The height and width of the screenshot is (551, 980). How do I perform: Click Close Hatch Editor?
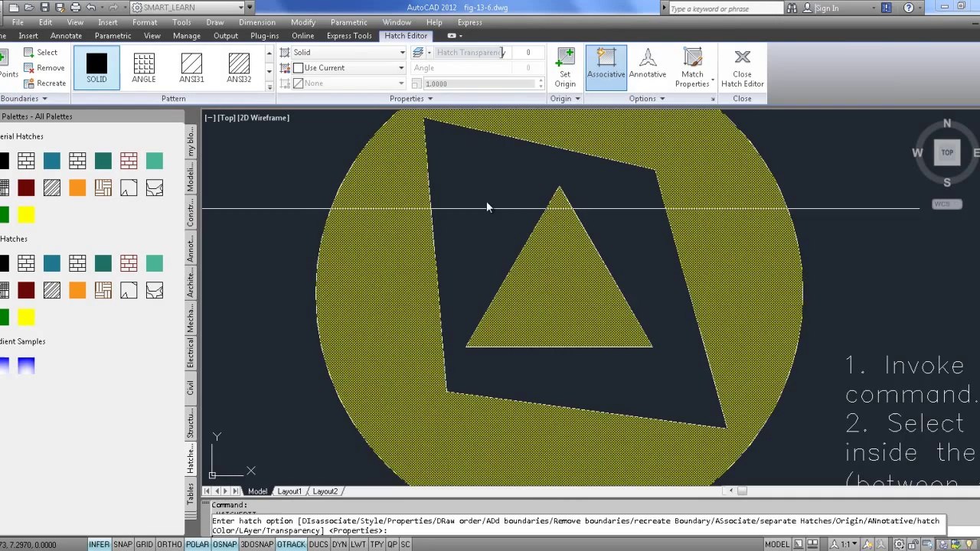(x=742, y=68)
